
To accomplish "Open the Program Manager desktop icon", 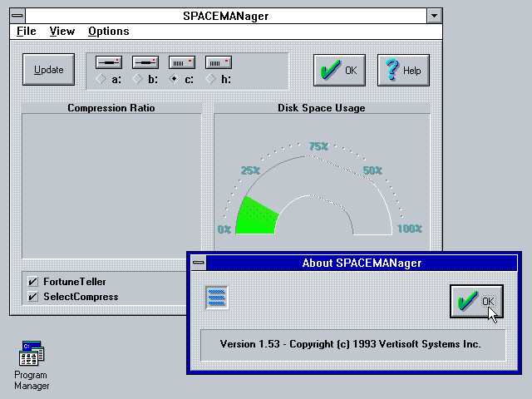I will (32, 353).
